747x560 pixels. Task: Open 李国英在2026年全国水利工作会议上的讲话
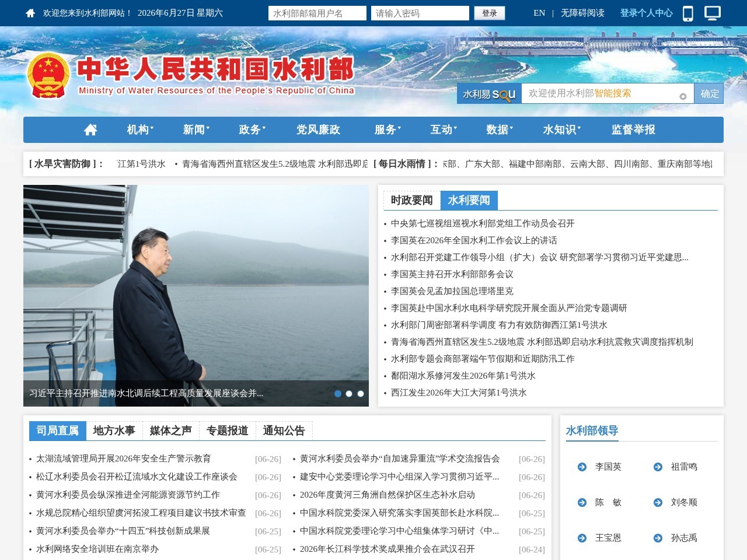point(474,240)
